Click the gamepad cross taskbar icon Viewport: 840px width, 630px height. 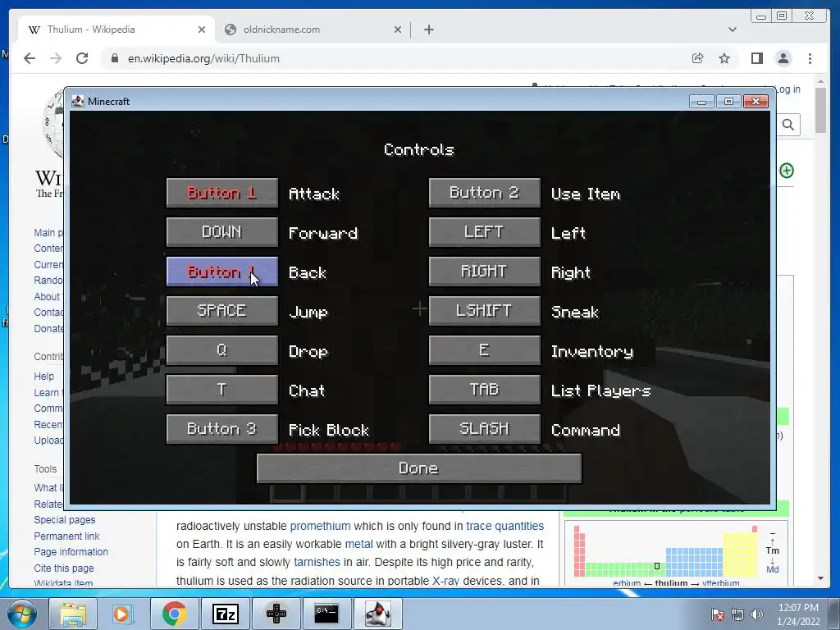(x=276, y=614)
